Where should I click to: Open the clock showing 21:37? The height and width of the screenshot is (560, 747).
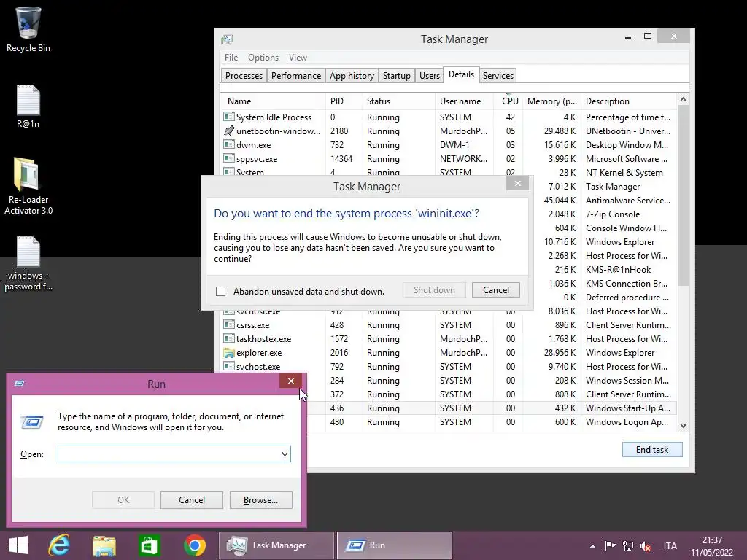tap(712, 546)
